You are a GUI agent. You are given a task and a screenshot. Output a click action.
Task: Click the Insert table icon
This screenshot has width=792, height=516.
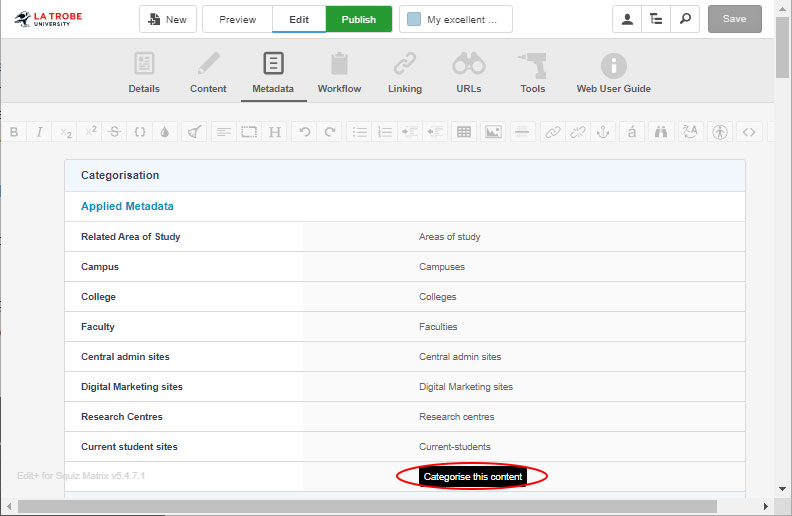(x=464, y=132)
